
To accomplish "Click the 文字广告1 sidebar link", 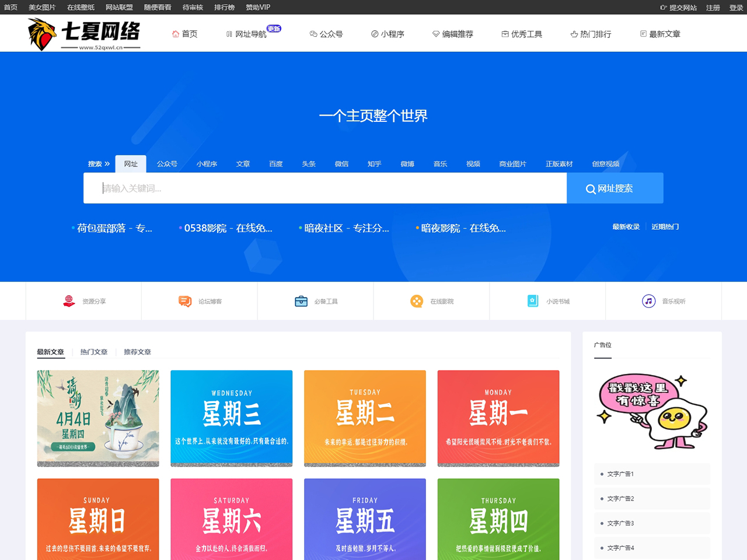I will [x=620, y=474].
